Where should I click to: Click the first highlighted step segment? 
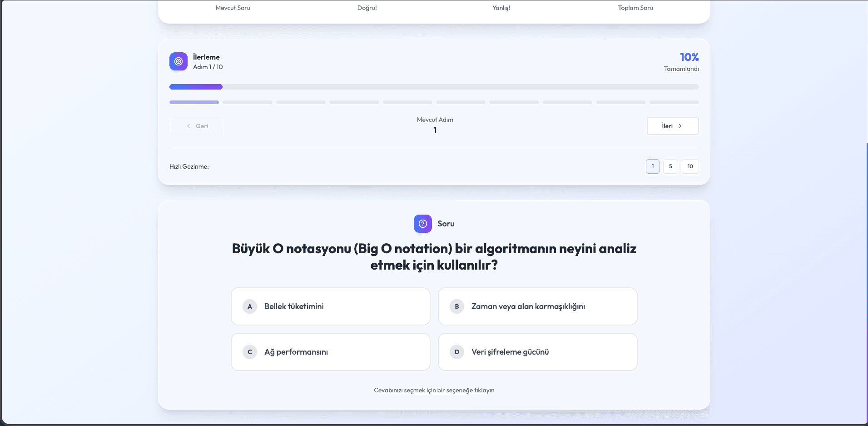pyautogui.click(x=194, y=102)
